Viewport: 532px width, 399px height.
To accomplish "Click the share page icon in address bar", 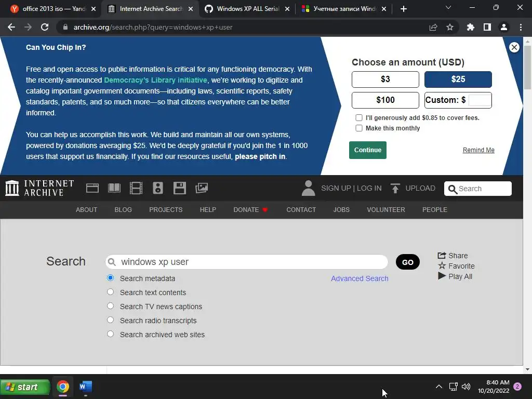I will (x=433, y=27).
